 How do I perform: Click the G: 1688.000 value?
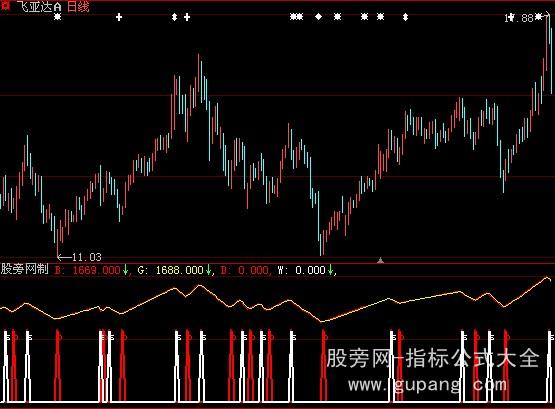171,270
